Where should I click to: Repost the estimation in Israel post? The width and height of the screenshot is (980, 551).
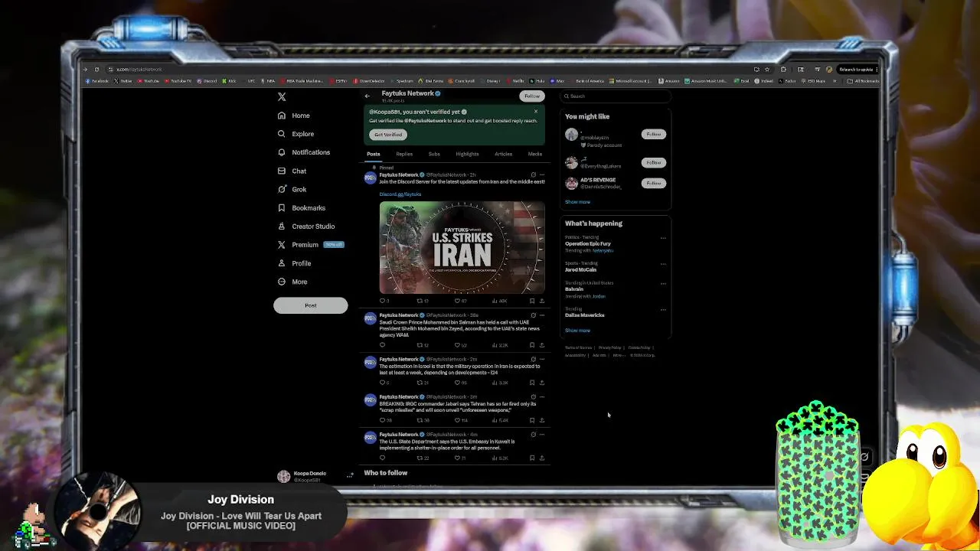422,383
